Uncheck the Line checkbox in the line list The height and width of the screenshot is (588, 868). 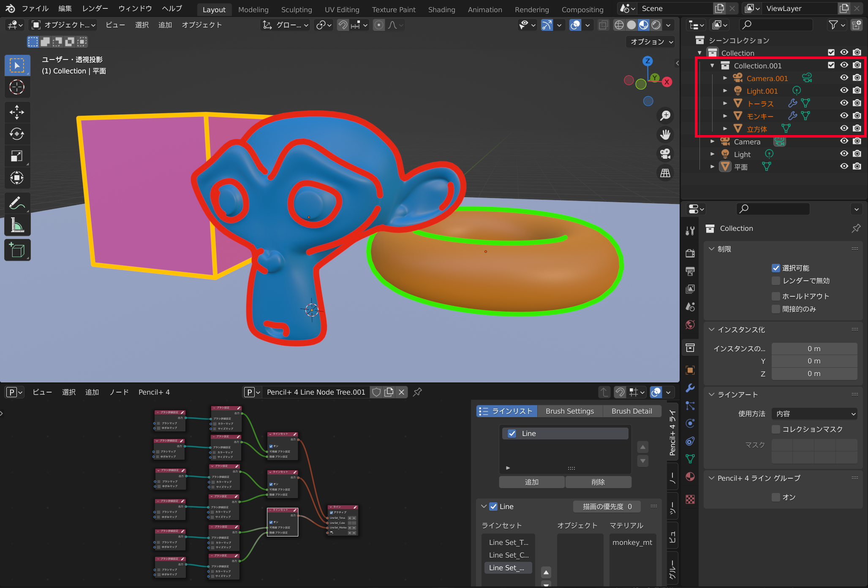[512, 434]
